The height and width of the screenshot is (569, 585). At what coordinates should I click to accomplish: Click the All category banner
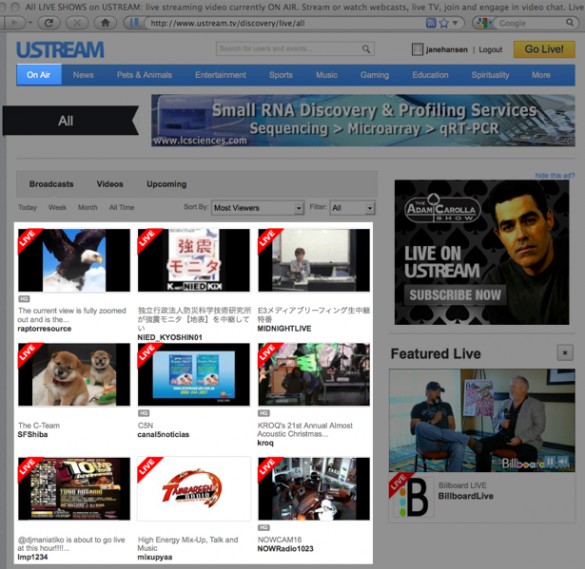click(71, 121)
